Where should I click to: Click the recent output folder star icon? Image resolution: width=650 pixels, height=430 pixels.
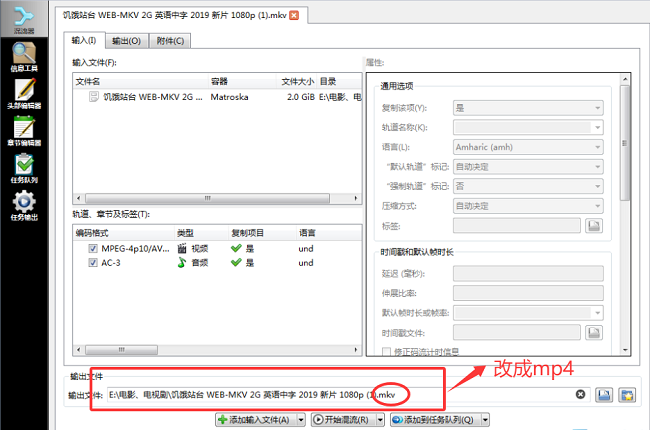point(627,395)
